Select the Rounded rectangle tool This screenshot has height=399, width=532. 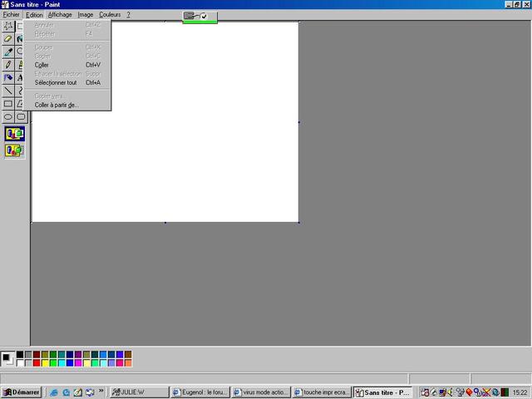[x=21, y=116]
